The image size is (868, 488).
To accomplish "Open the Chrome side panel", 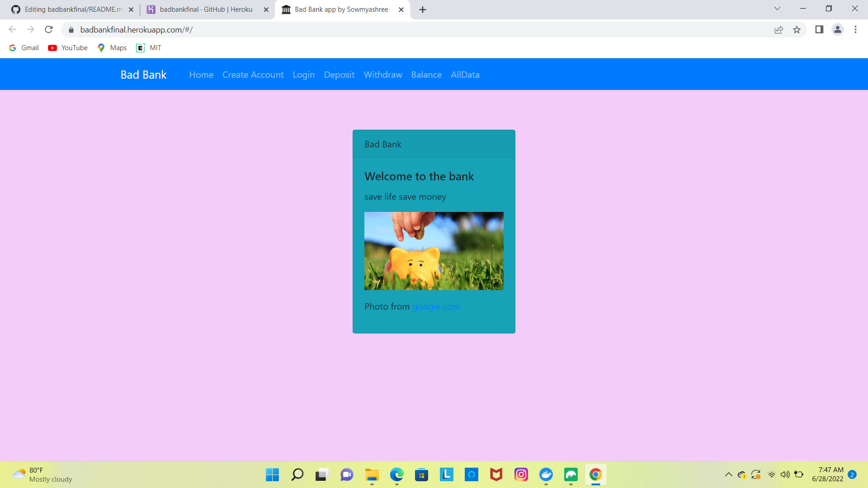I will point(819,29).
